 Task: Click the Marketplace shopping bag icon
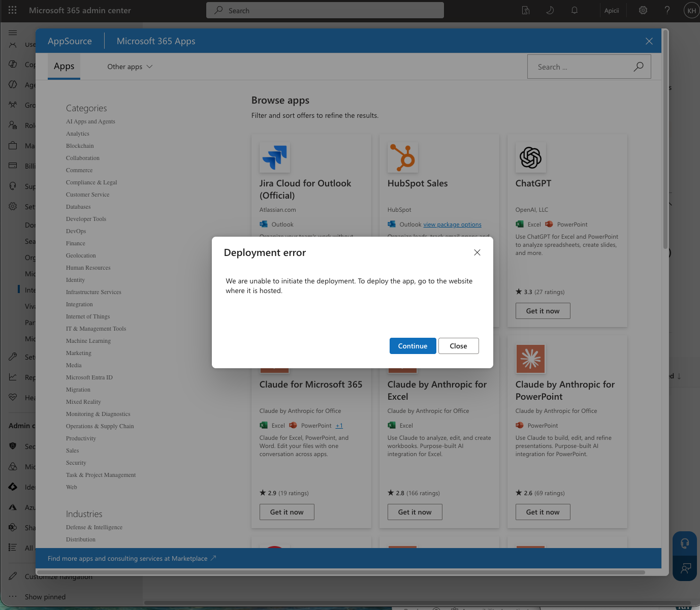coord(13,146)
